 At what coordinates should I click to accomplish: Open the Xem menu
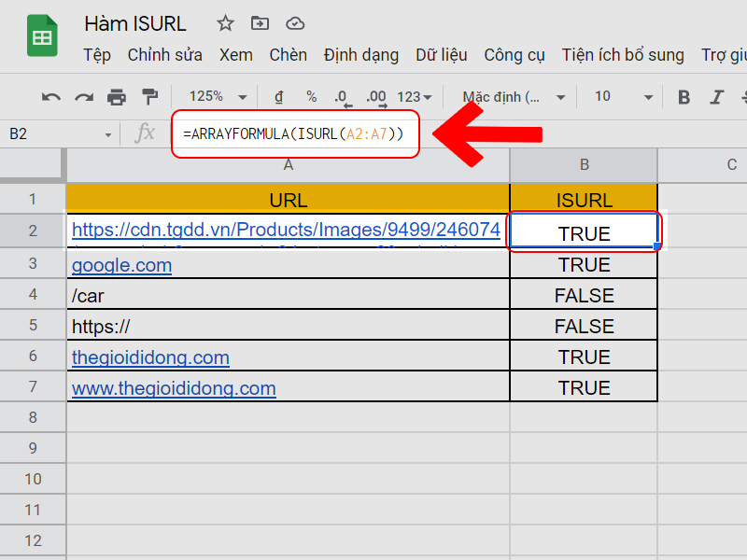(236, 55)
